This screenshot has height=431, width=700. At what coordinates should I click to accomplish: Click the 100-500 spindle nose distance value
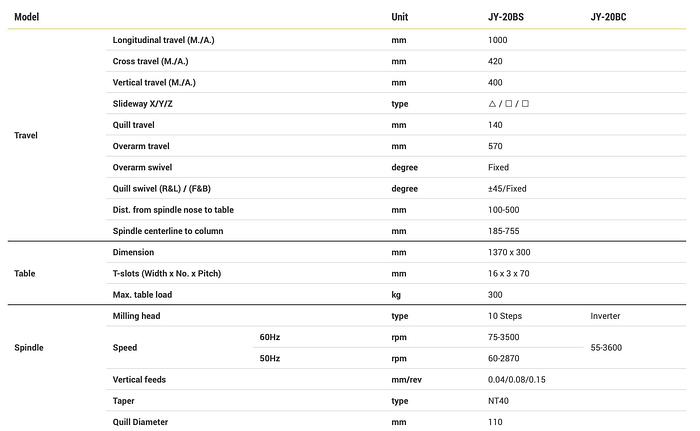504,210
